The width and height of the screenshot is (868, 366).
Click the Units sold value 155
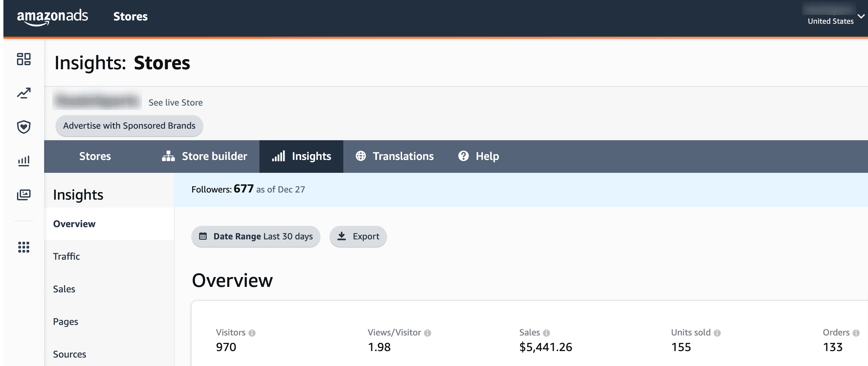tap(681, 347)
